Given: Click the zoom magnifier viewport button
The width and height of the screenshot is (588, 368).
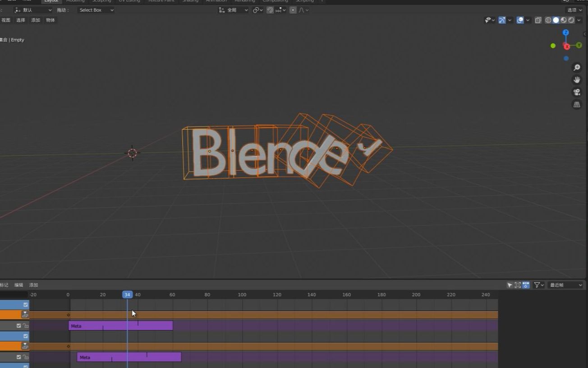Looking at the screenshot, I should coord(577,67).
